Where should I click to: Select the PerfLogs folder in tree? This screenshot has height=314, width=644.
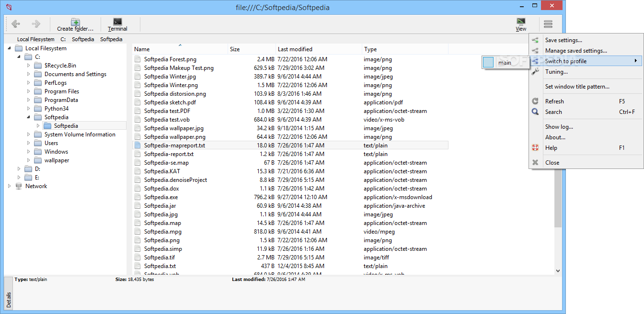(56, 83)
